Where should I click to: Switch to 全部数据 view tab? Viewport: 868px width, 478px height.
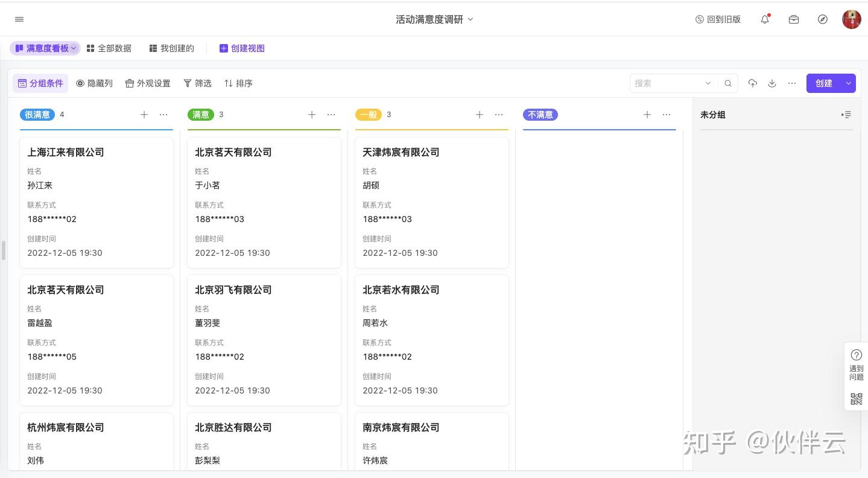(109, 48)
